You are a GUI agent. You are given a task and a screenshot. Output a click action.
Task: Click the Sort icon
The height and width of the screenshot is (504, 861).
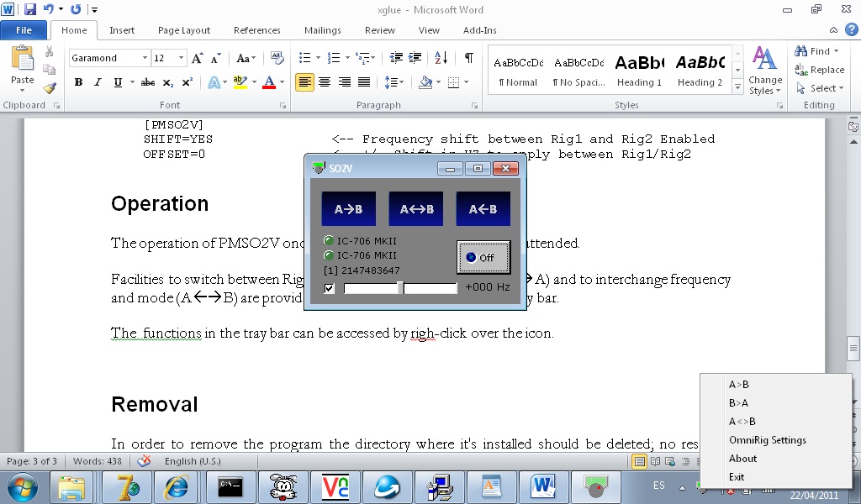pyautogui.click(x=441, y=58)
